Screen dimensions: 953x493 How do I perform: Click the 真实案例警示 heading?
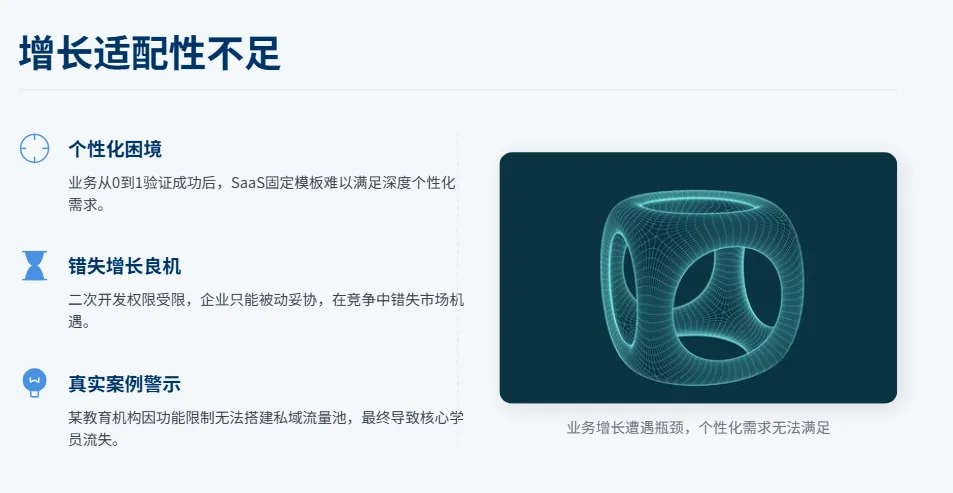pyautogui.click(x=125, y=384)
